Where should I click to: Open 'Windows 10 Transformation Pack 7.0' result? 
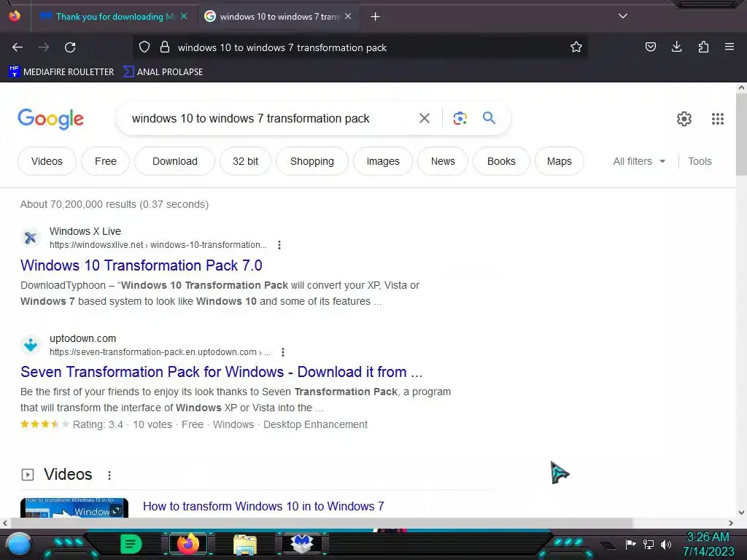(x=142, y=265)
